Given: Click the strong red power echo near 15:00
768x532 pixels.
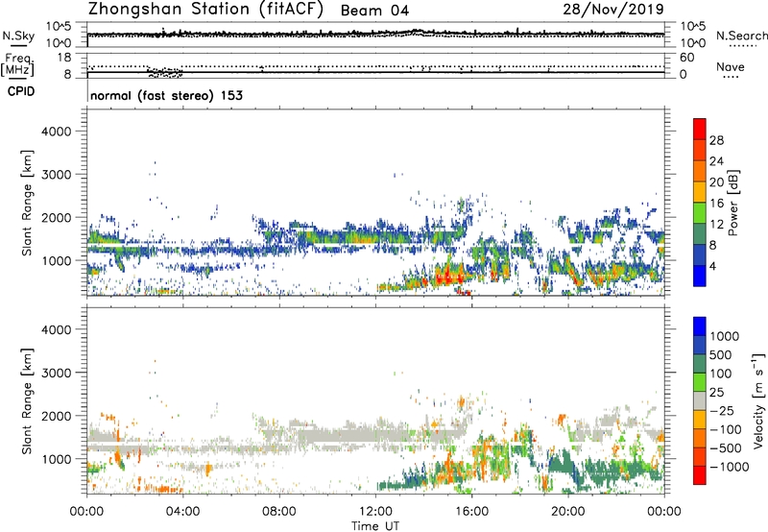Looking at the screenshot, I should (x=448, y=278).
